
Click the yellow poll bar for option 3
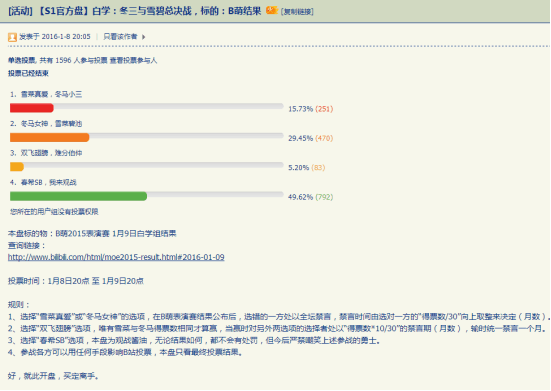coord(17,167)
